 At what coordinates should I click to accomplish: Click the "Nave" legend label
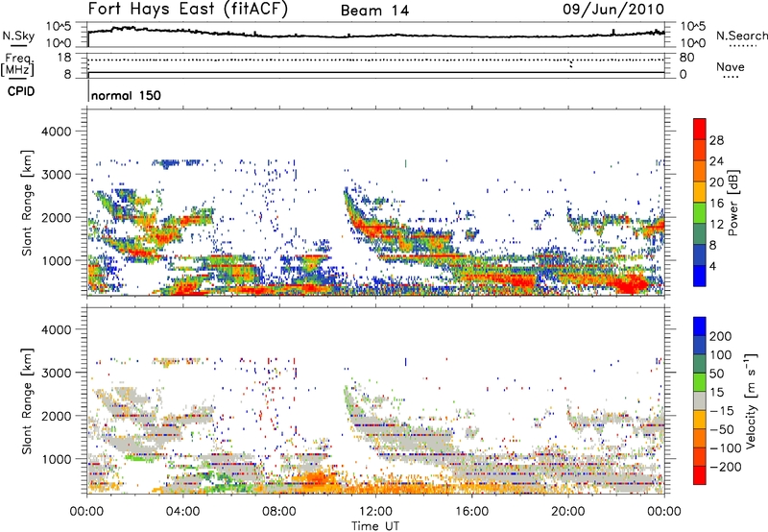point(731,66)
